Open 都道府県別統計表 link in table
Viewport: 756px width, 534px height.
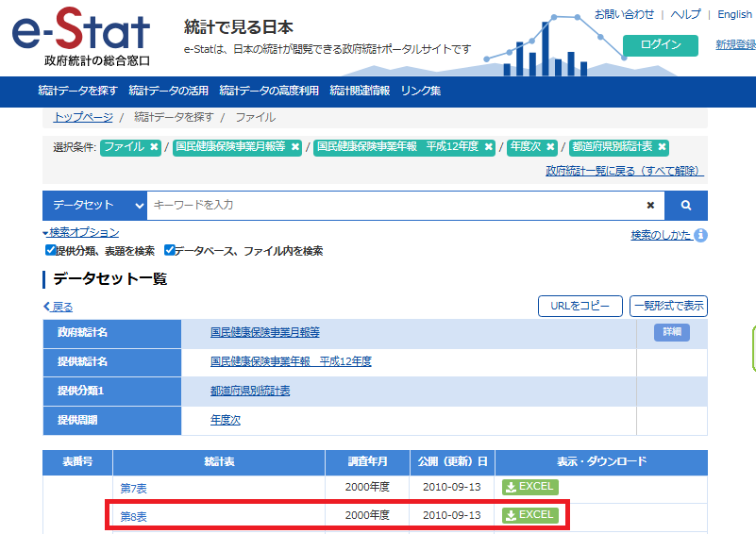click(x=250, y=391)
